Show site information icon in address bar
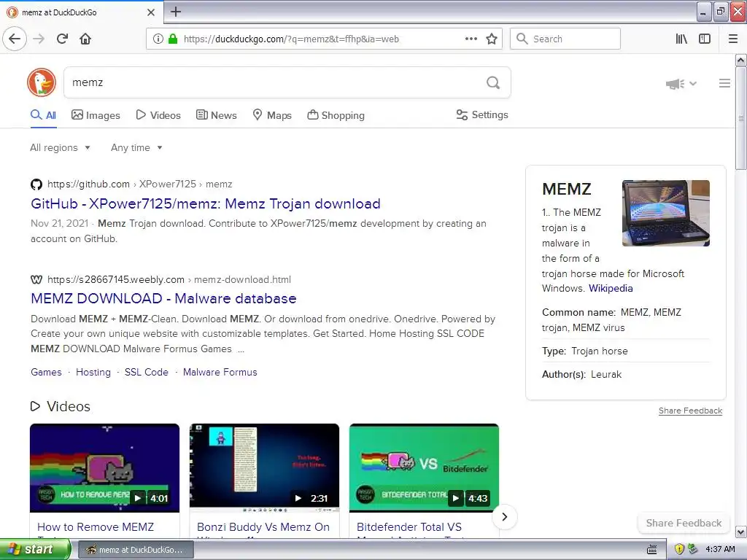The image size is (747, 560). (x=158, y=39)
